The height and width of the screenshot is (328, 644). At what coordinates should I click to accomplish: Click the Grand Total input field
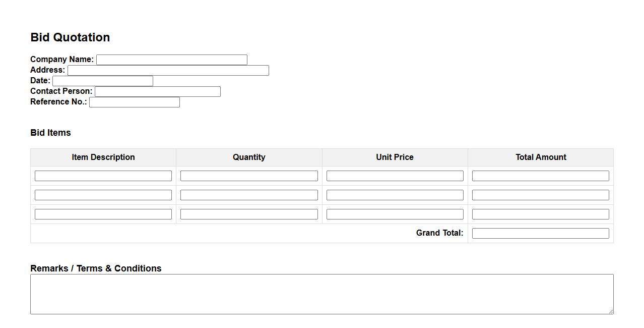[540, 233]
